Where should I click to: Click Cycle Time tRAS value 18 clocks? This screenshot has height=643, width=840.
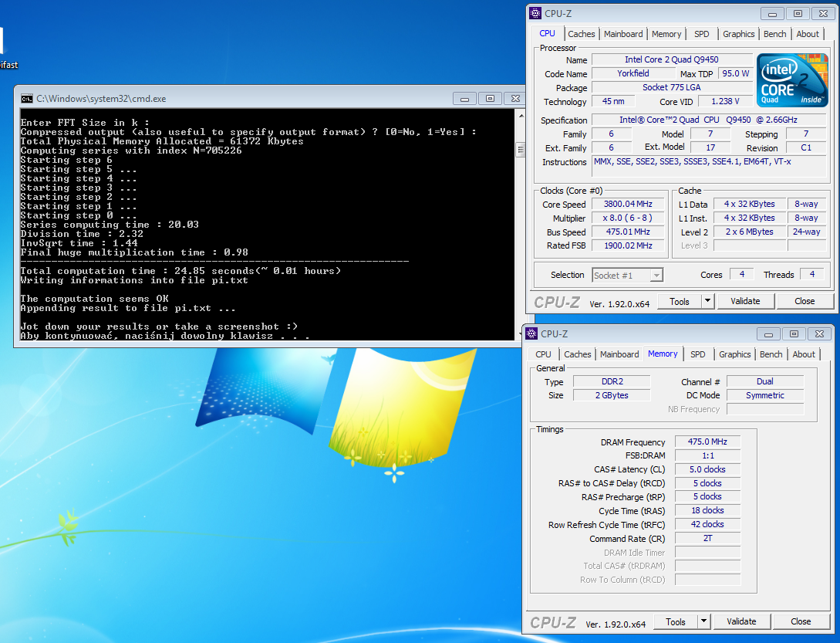pyautogui.click(x=707, y=510)
